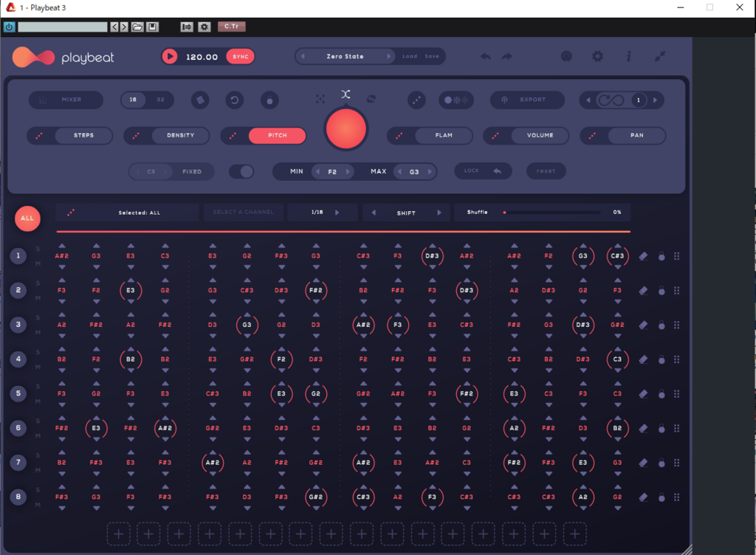Click the circular reset arrow icon
This screenshot has height=555, width=756.
pos(234,100)
